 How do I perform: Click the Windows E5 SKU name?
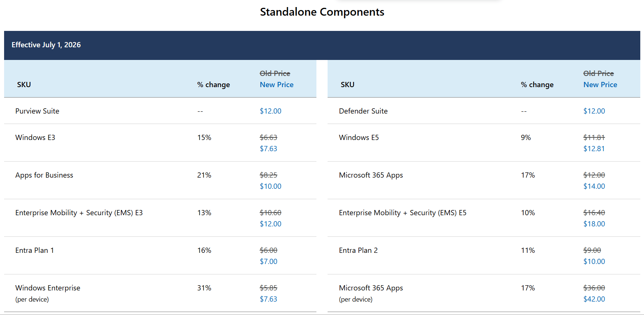(359, 137)
